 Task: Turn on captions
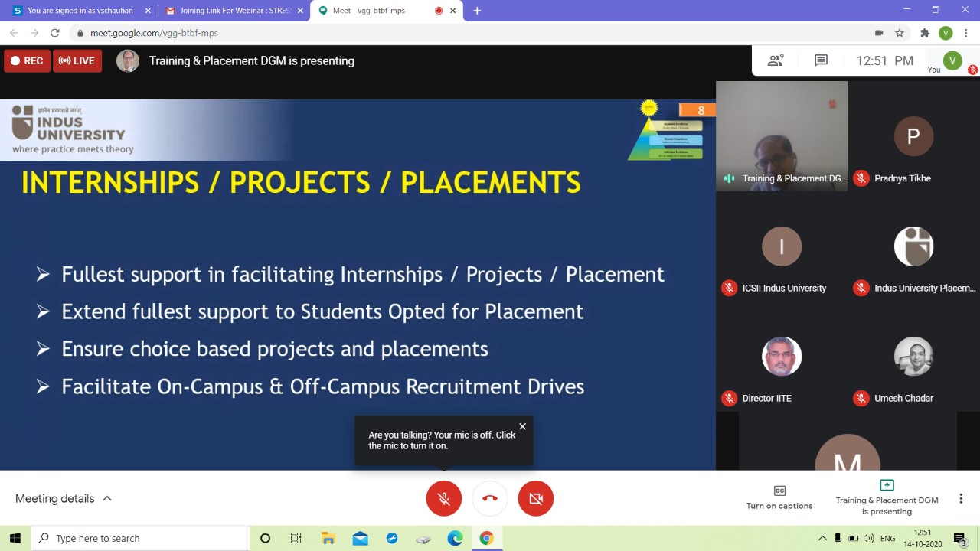779,497
